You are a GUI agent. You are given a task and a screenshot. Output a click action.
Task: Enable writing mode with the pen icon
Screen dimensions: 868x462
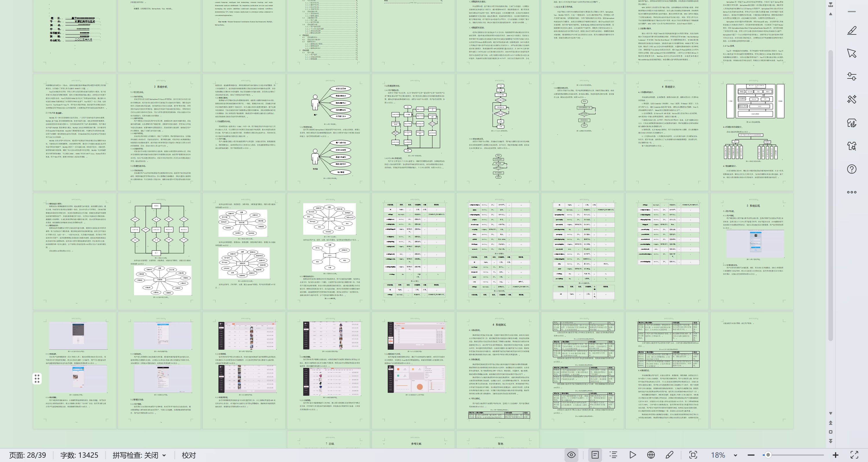coord(670,455)
